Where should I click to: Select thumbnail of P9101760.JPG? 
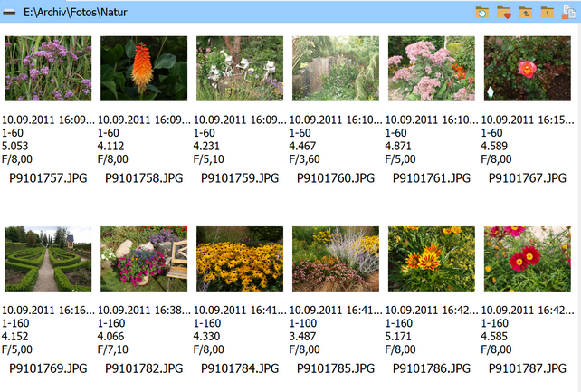336,68
